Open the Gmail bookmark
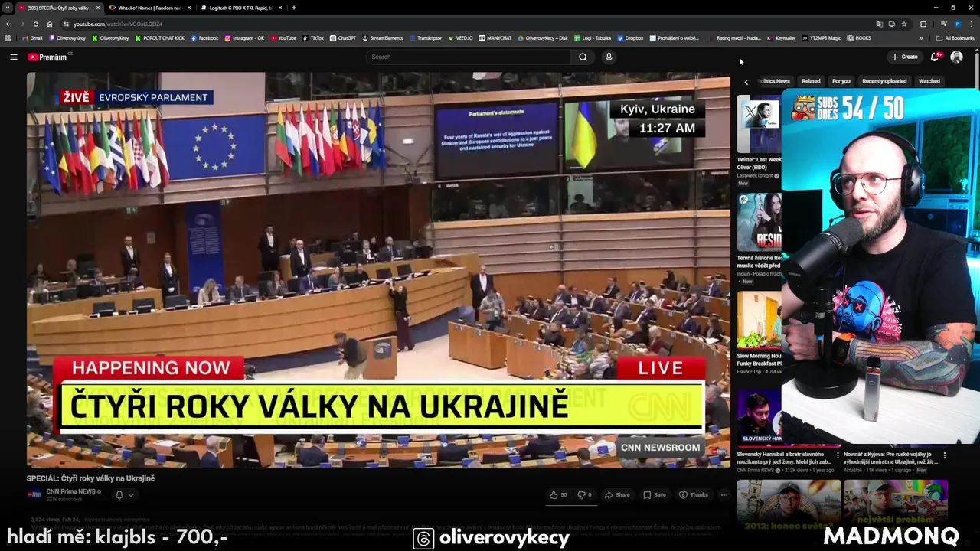This screenshot has height=551, width=980. pos(31,37)
